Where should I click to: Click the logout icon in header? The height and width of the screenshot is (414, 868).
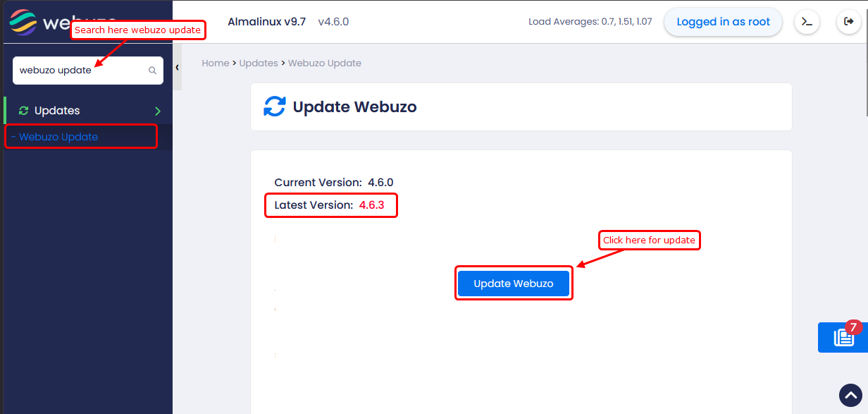[x=848, y=22]
